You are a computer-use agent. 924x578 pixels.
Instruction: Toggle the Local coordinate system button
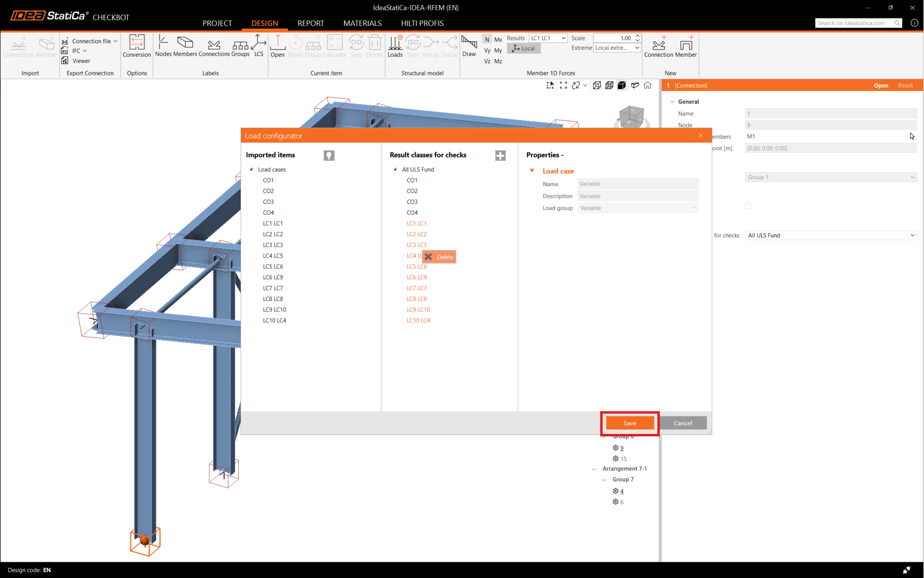[524, 49]
